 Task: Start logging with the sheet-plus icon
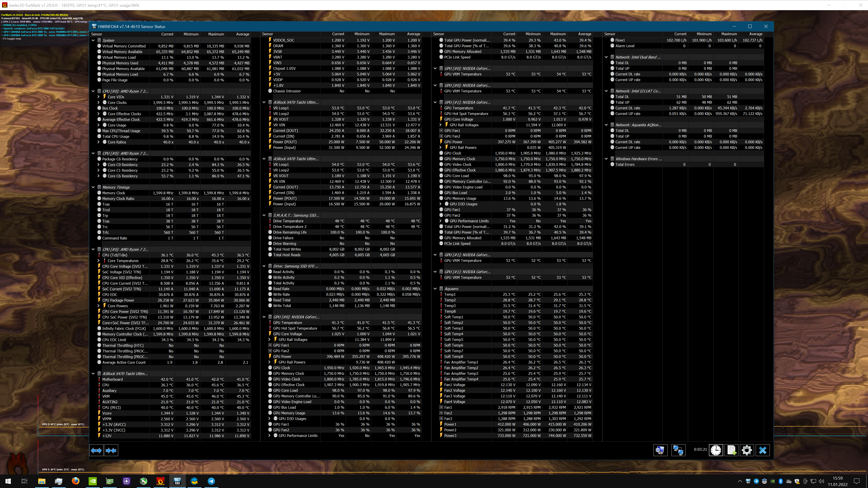tap(731, 450)
